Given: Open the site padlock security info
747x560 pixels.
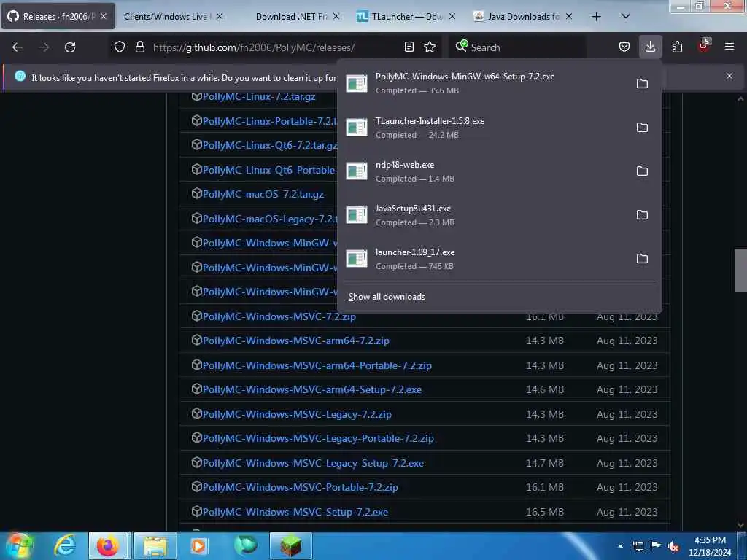Looking at the screenshot, I should [x=139, y=47].
